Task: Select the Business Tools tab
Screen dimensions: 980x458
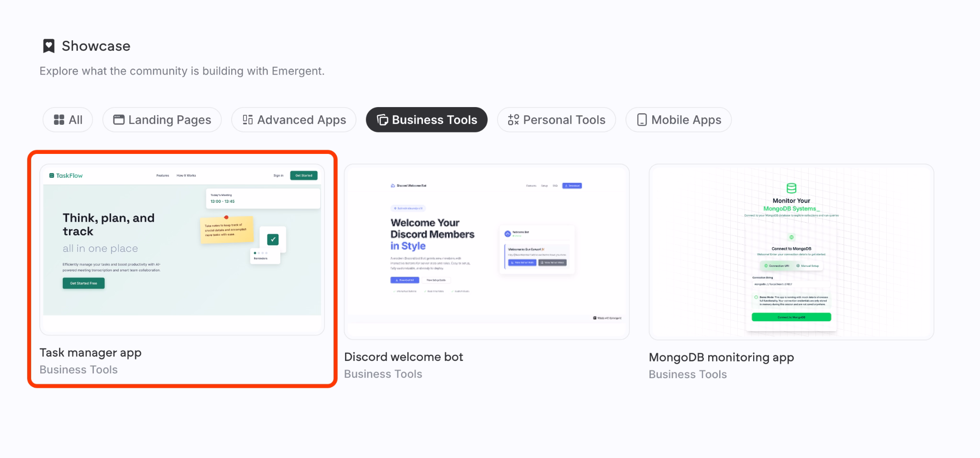Action: click(x=427, y=120)
